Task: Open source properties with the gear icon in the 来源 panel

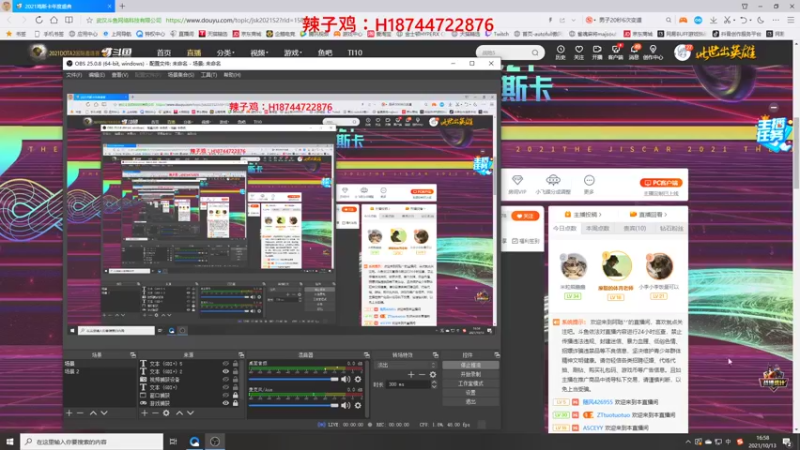Action: click(166, 413)
